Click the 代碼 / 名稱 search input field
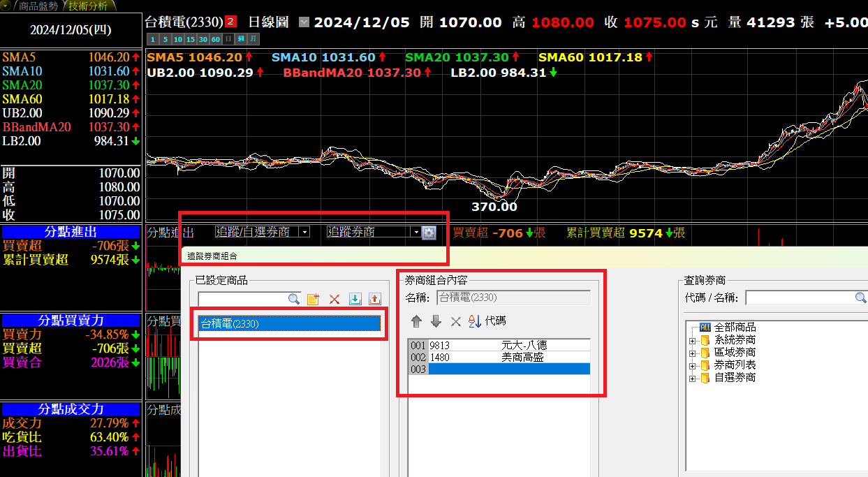Screen dimensions: 868x477 tap(800, 298)
